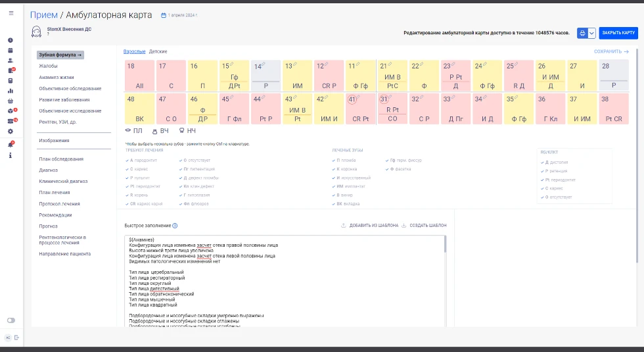The height and width of the screenshot is (352, 644).
Task: Switch to the Детские teeth tab
Action: tap(158, 51)
